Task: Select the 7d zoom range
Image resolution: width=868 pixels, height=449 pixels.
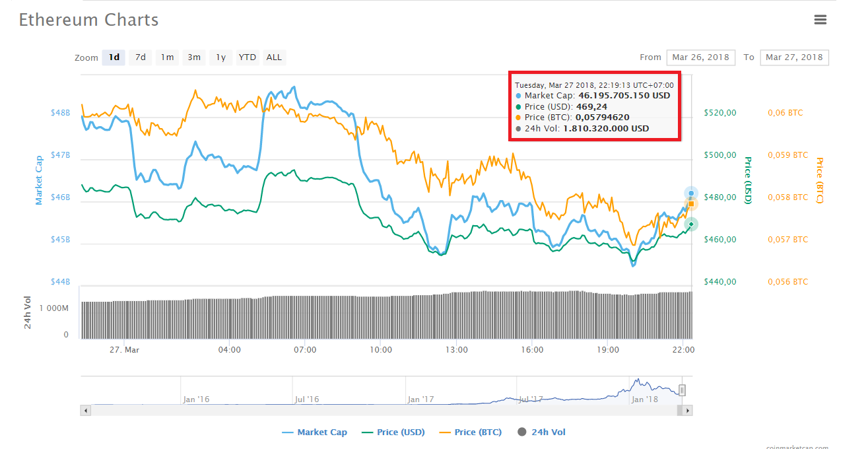Action: click(x=140, y=57)
